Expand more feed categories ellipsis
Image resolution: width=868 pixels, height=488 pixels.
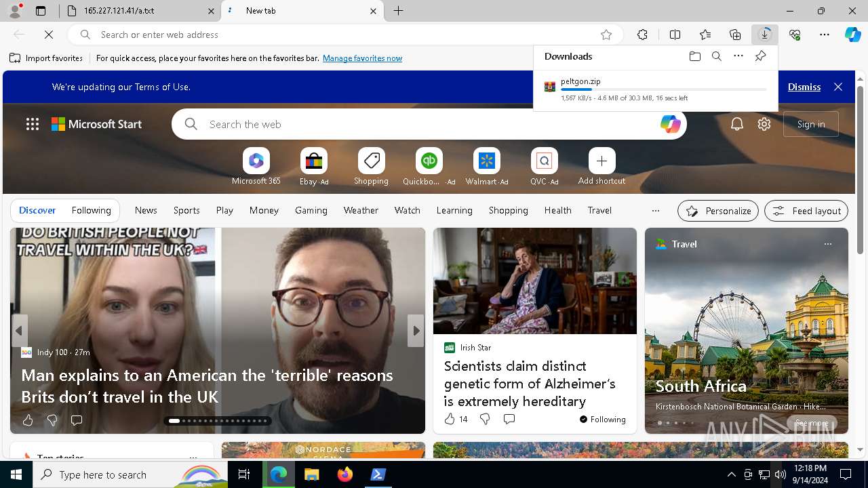pos(655,211)
